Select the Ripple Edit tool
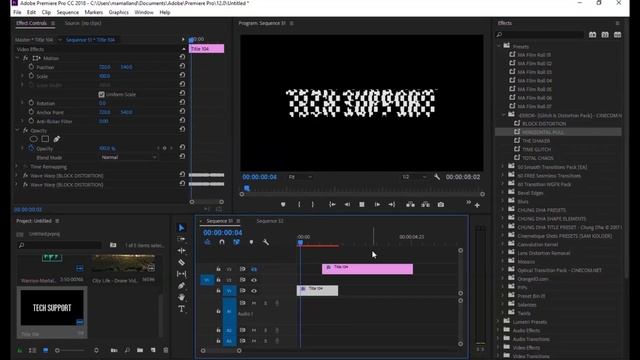Screen dimensions: 640x360 point(181,251)
